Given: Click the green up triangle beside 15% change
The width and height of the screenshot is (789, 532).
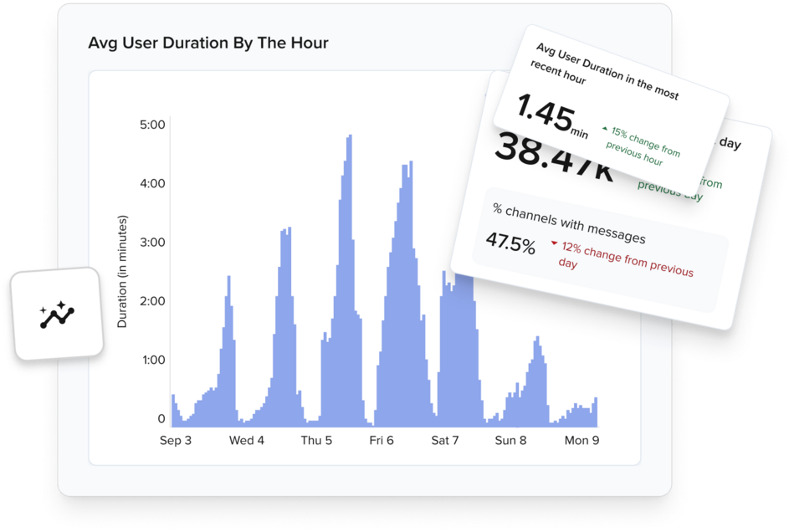Looking at the screenshot, I should 606,129.
